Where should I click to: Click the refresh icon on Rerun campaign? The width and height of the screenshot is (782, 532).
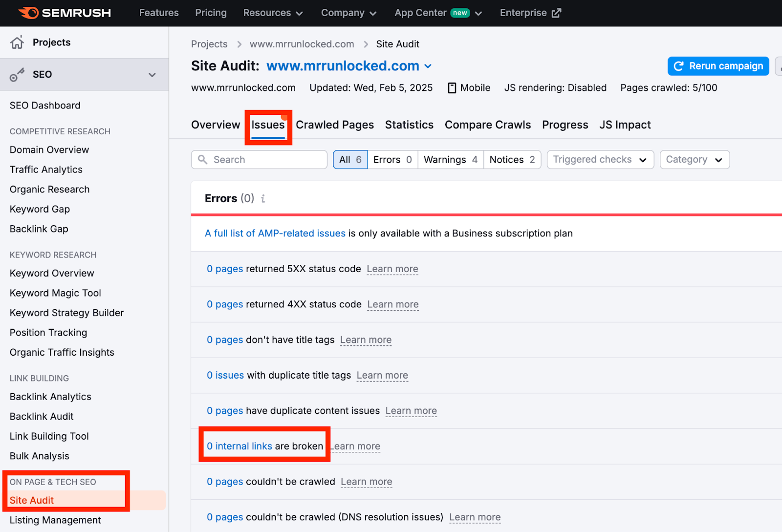[x=678, y=66]
